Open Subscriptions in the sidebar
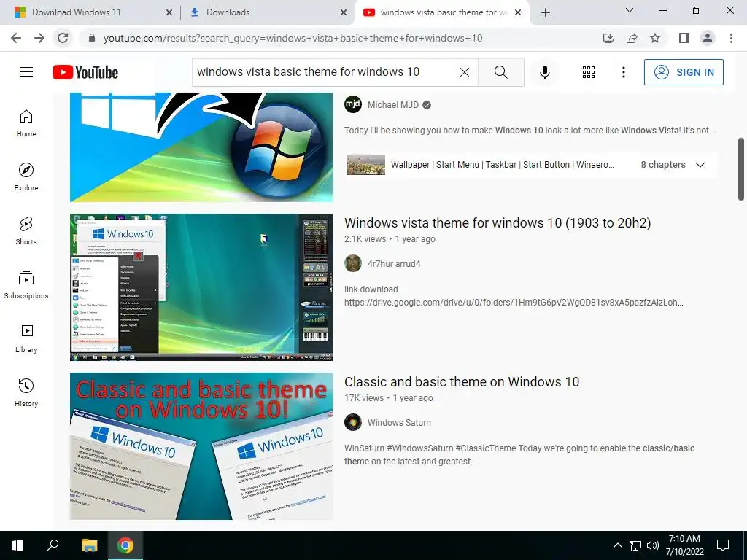Viewport: 747px width, 560px height. pyautogui.click(x=26, y=285)
